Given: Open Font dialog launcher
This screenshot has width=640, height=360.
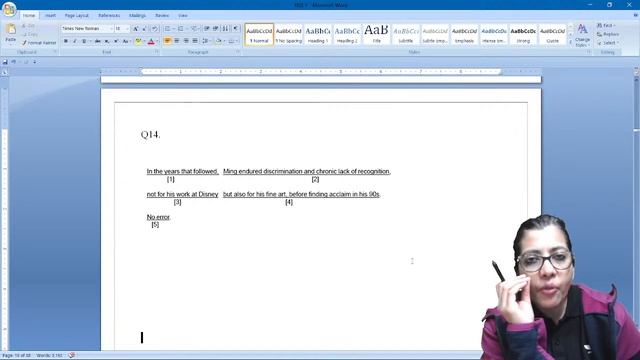Looking at the screenshot, I should point(157,52).
